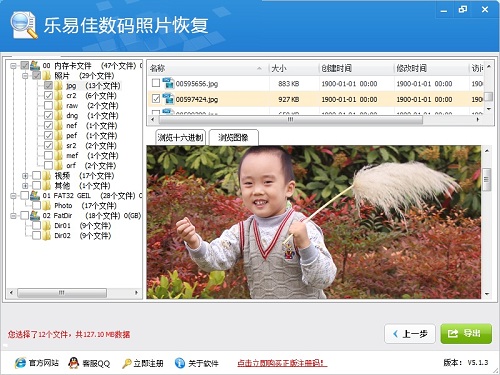This screenshot has height=375, width=500.
Task: Click the jpg folder icon
Action: pos(59,86)
